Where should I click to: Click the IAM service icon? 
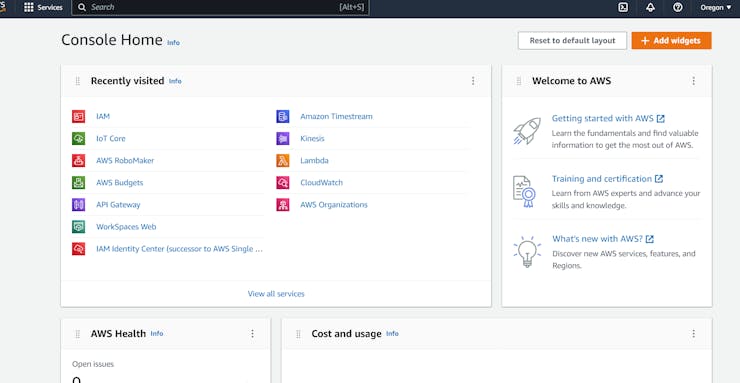78,117
